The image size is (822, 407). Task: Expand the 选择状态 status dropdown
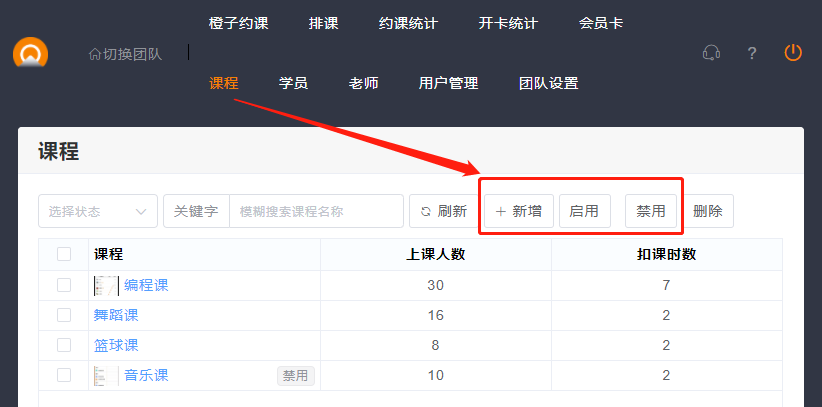pyautogui.click(x=98, y=211)
